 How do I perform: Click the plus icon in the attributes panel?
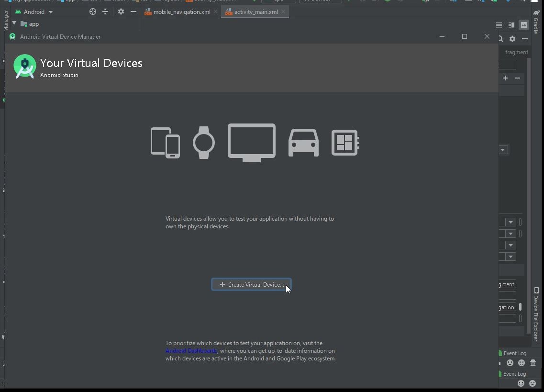click(x=505, y=78)
